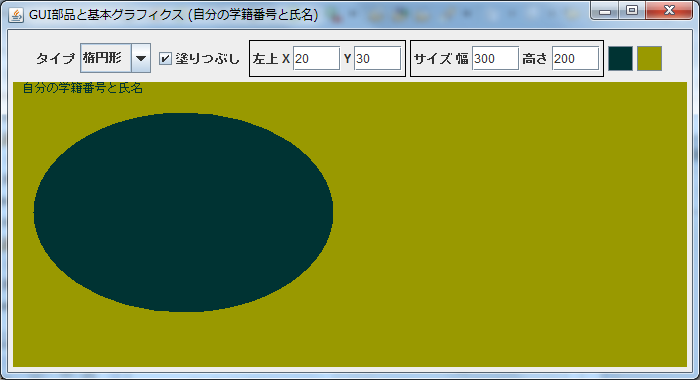This screenshot has width=700, height=380.
Task: Click the 幅 width field showing 300
Action: click(496, 58)
